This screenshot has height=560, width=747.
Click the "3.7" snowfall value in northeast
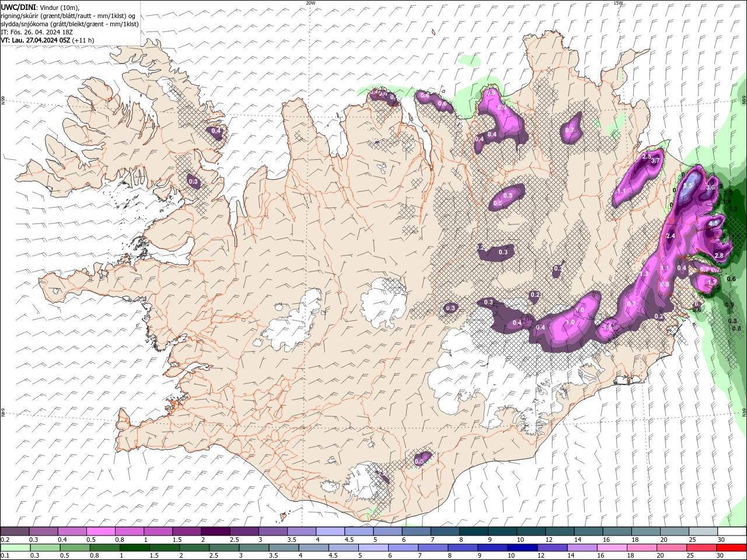coord(655,160)
